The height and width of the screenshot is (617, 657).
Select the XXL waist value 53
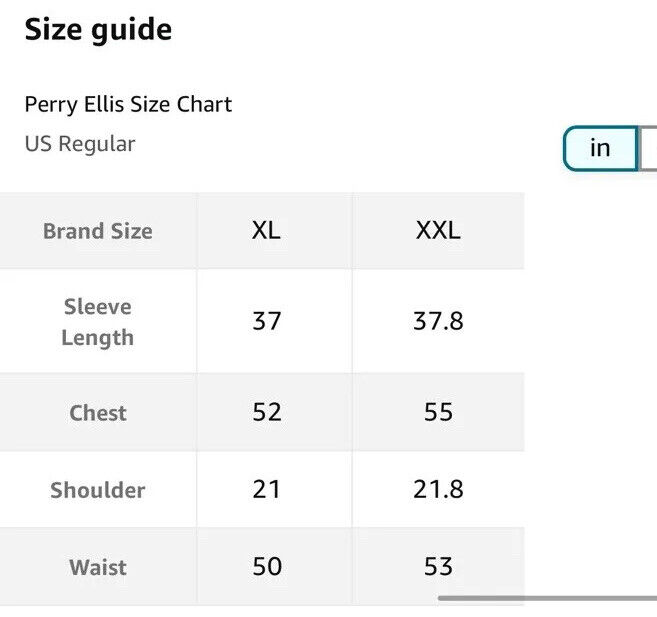[438, 566]
